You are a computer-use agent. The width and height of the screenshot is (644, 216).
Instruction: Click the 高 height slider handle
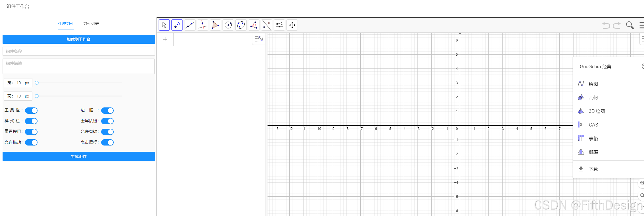(x=37, y=96)
